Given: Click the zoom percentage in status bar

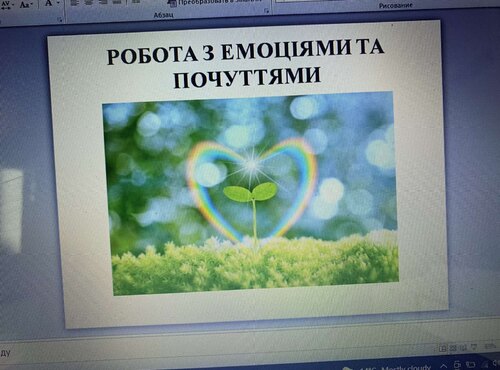Looking at the screenshot, I should [x=490, y=346].
